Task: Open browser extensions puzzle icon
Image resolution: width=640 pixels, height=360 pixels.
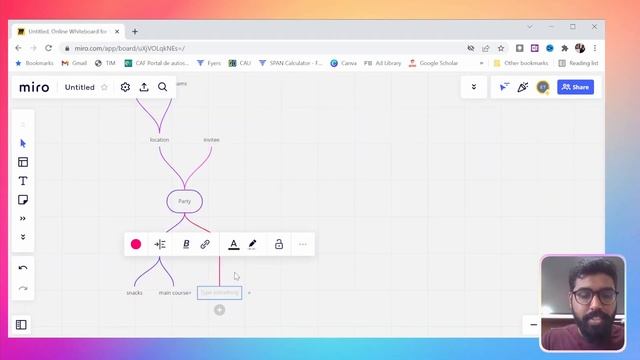Action: coord(565,48)
